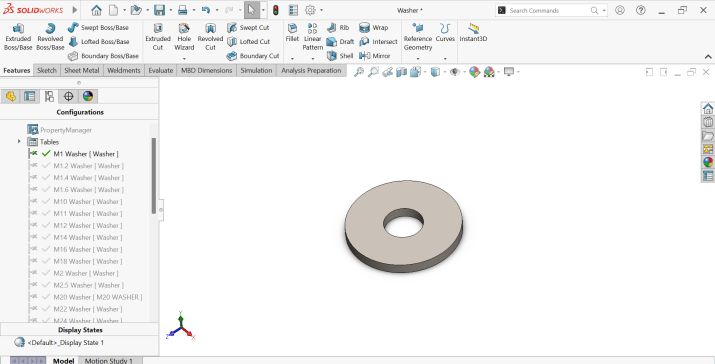Select the M1 Washer configuration
Image resolution: width=715 pixels, height=364 pixels.
point(86,154)
